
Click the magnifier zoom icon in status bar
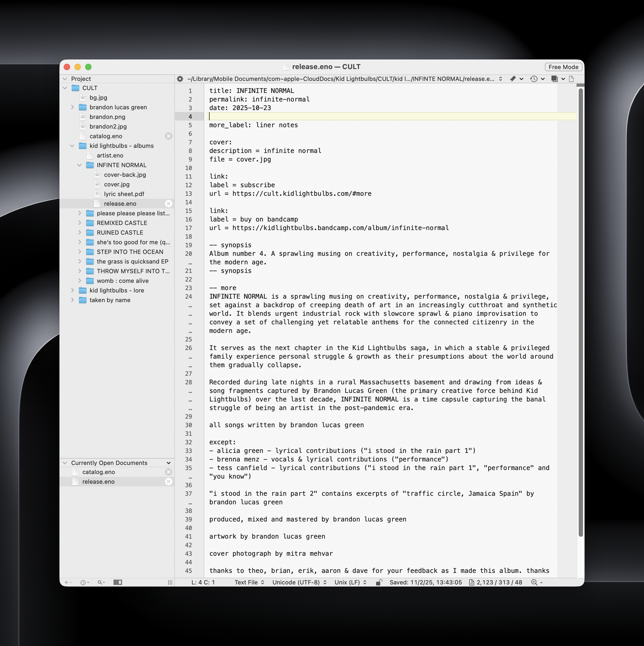(534, 583)
